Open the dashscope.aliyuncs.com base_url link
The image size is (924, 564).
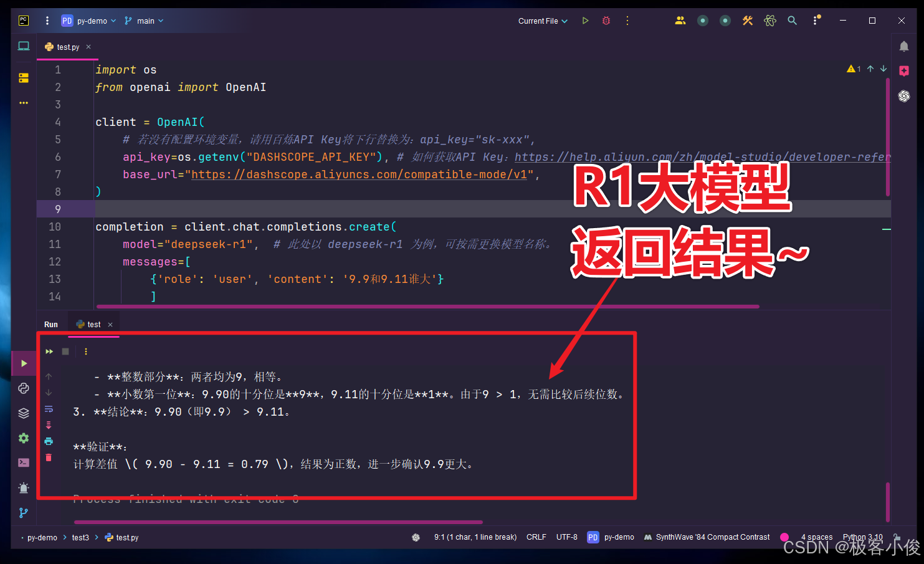360,174
